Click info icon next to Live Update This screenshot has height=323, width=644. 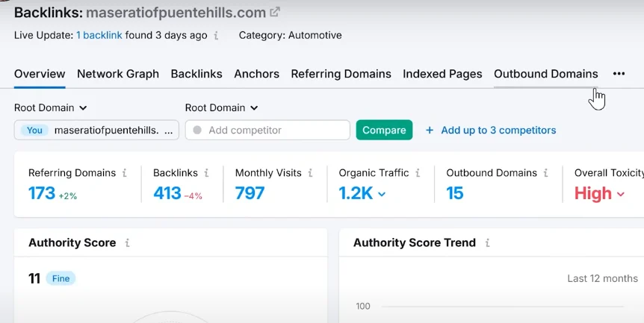point(216,36)
